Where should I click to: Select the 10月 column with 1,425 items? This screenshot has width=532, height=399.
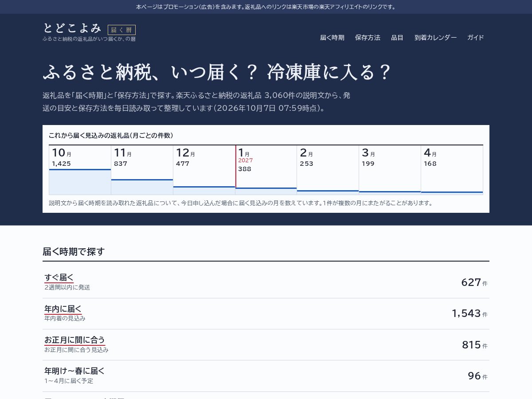coord(80,170)
